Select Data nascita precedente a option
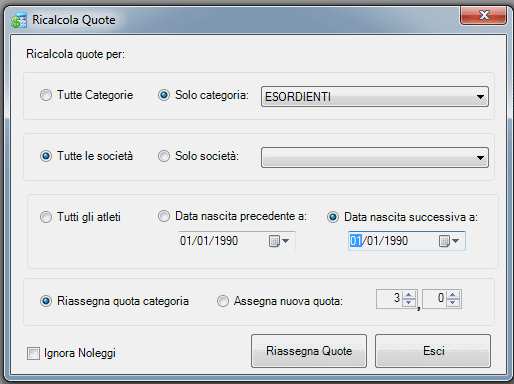514x384 pixels. click(164, 216)
